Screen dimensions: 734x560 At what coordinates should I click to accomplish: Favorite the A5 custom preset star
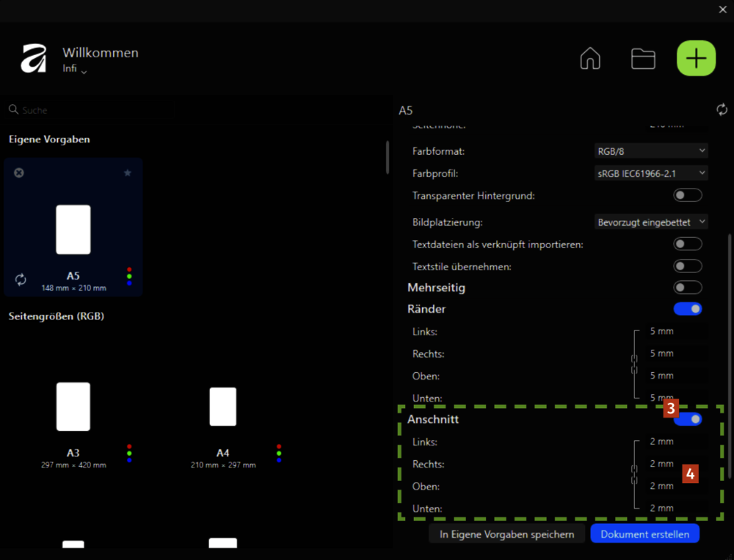[127, 172]
